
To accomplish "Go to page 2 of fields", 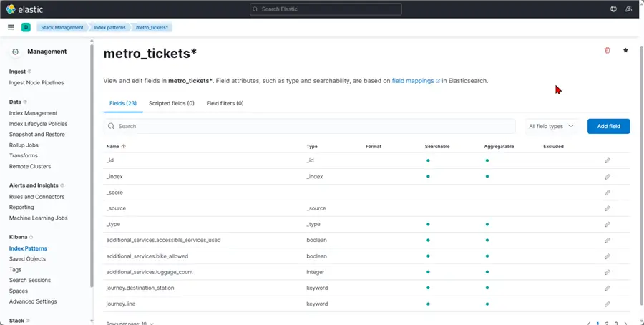I will (x=607, y=324).
